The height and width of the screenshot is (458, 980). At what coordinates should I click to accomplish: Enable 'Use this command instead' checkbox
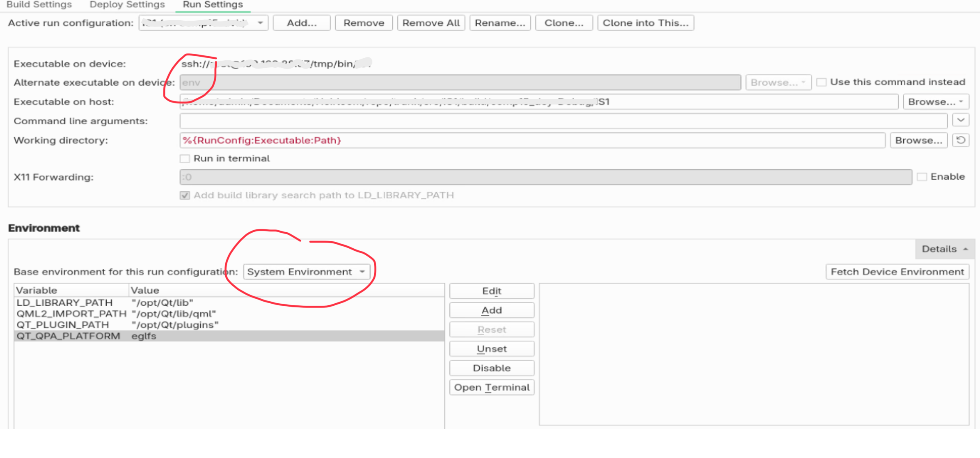[x=821, y=82]
